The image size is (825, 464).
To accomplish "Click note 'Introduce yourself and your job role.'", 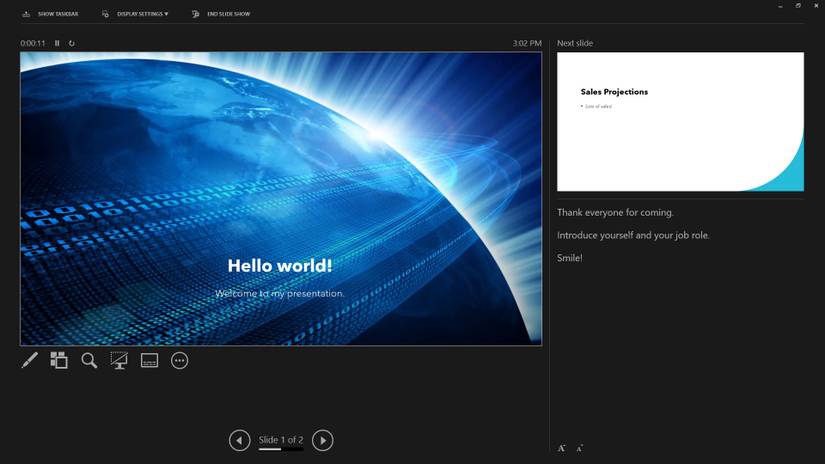I will 633,235.
